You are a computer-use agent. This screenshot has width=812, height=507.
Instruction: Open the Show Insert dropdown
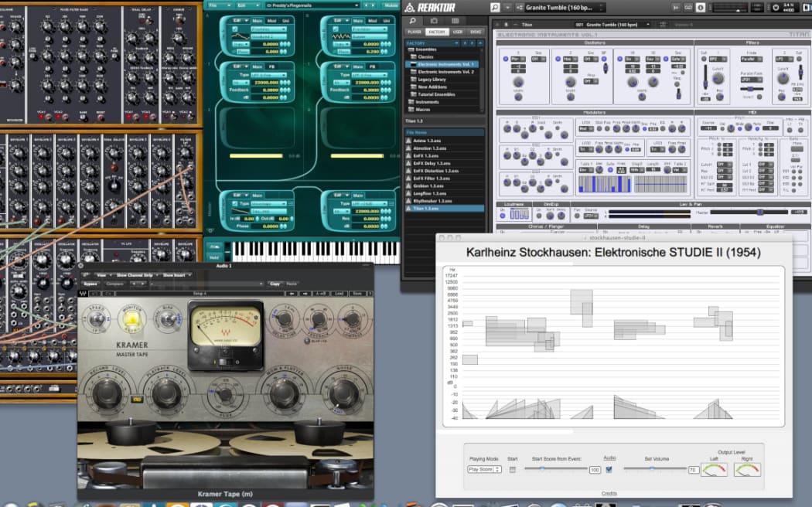pyautogui.click(x=176, y=275)
